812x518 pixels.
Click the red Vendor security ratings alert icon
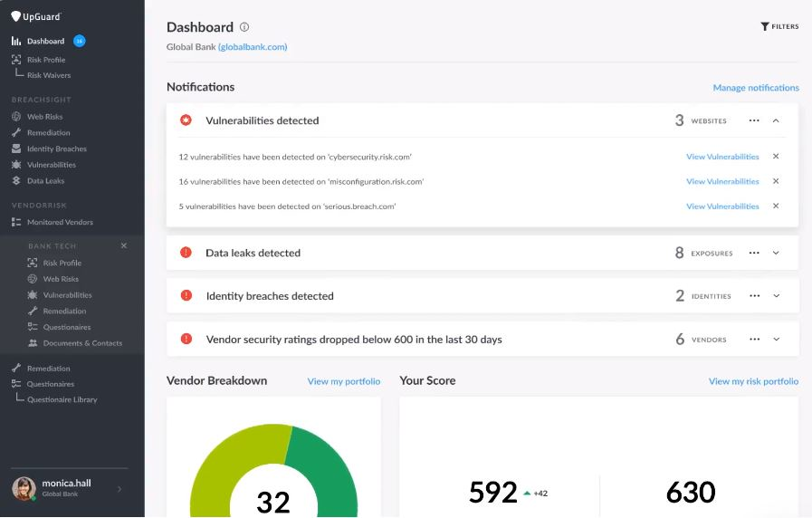click(186, 339)
